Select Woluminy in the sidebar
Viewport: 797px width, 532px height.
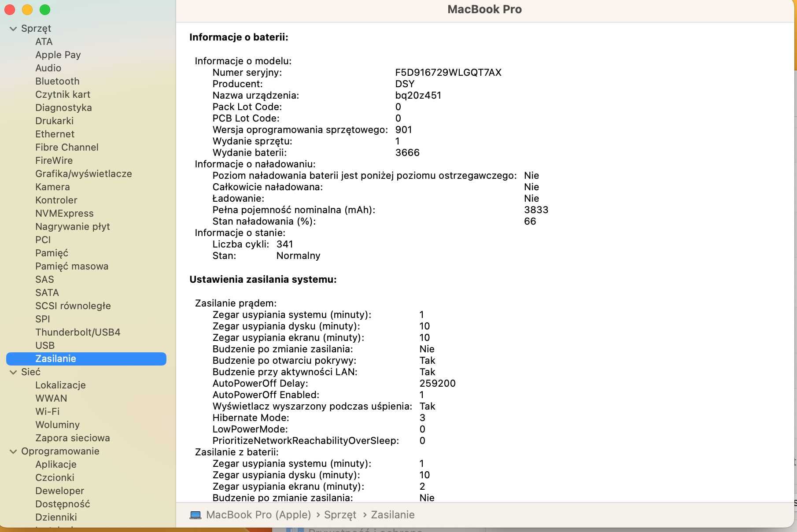pyautogui.click(x=58, y=425)
